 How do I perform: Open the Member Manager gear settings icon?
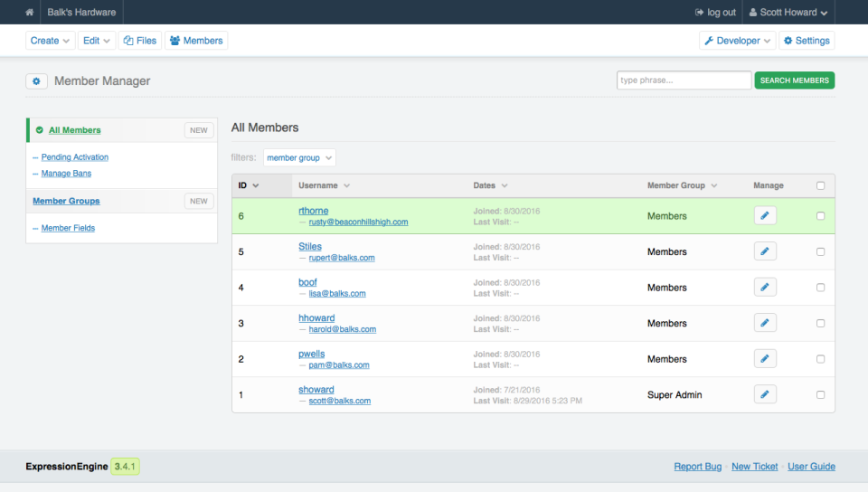pyautogui.click(x=36, y=81)
